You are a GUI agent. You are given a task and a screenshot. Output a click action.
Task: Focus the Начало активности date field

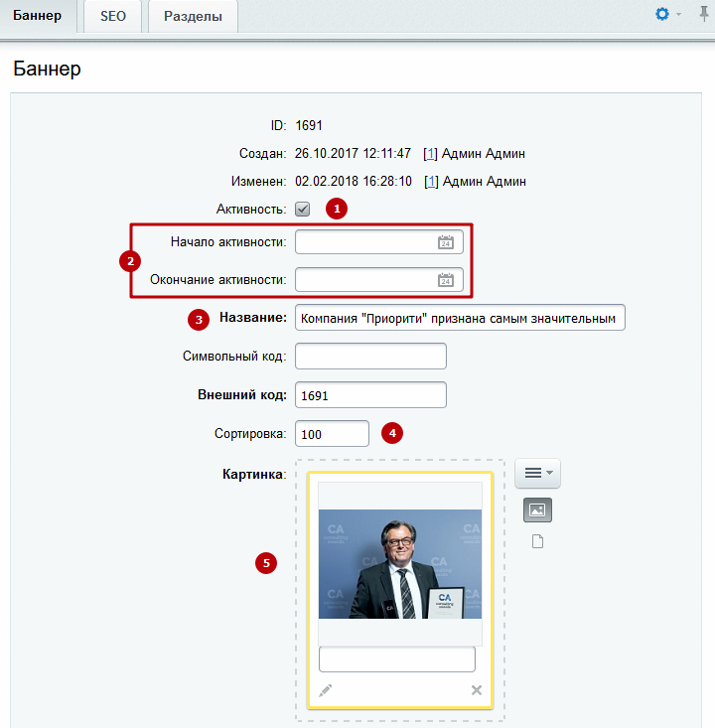coord(379,242)
